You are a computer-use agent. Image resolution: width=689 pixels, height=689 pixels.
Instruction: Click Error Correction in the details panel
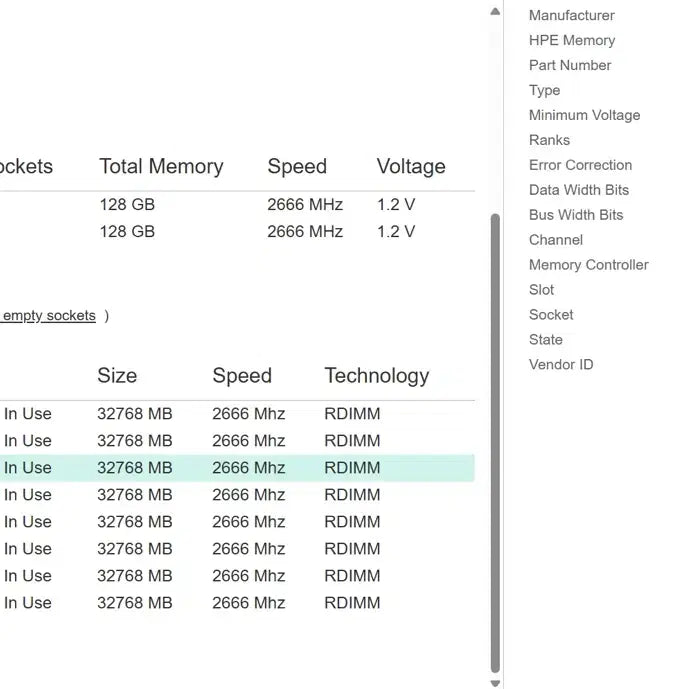tap(580, 165)
